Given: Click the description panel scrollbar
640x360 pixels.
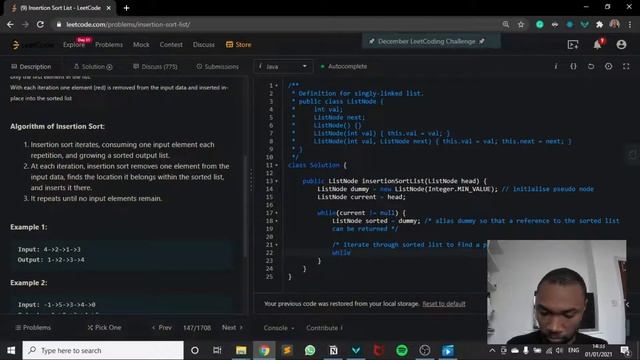Looking at the screenshot, I should (x=245, y=206).
